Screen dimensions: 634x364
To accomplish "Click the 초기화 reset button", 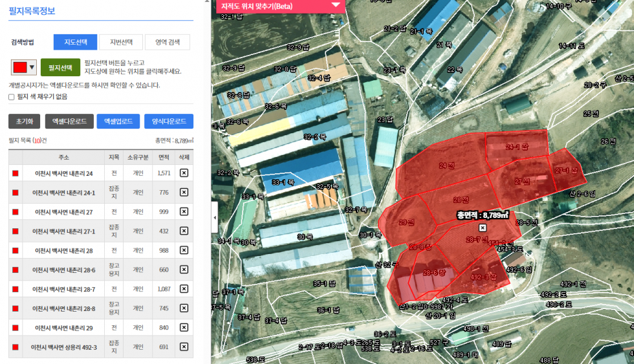I will (x=25, y=121).
